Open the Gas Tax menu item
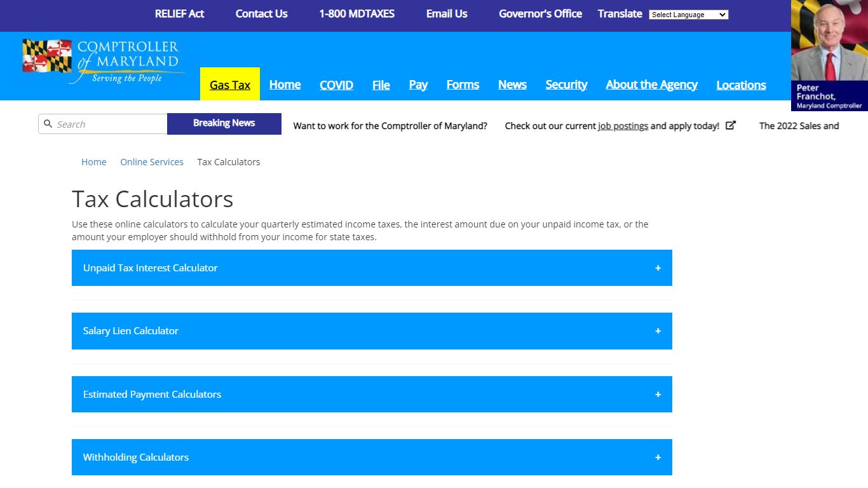Image resolution: width=868 pixels, height=488 pixels. [x=230, y=85]
